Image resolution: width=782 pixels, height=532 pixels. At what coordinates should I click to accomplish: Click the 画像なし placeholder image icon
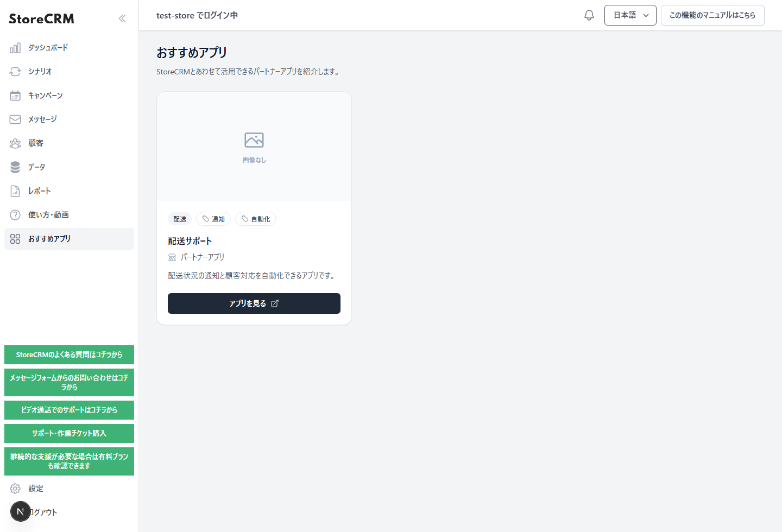(x=254, y=140)
